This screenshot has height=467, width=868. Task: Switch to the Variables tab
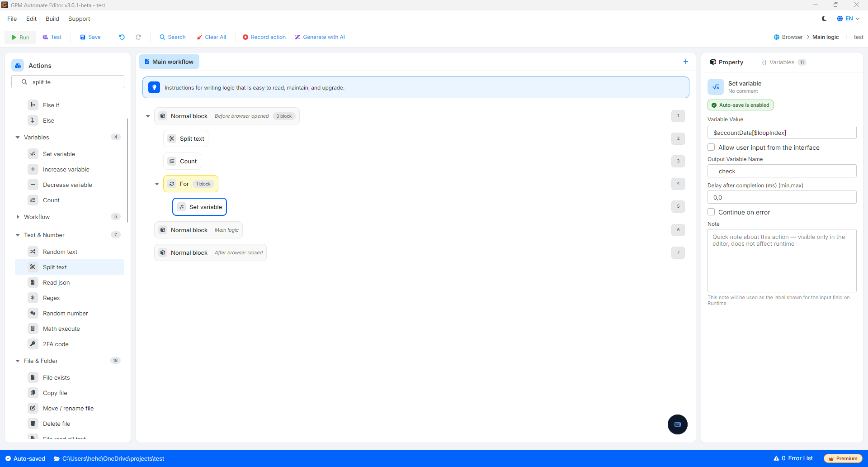pos(783,62)
